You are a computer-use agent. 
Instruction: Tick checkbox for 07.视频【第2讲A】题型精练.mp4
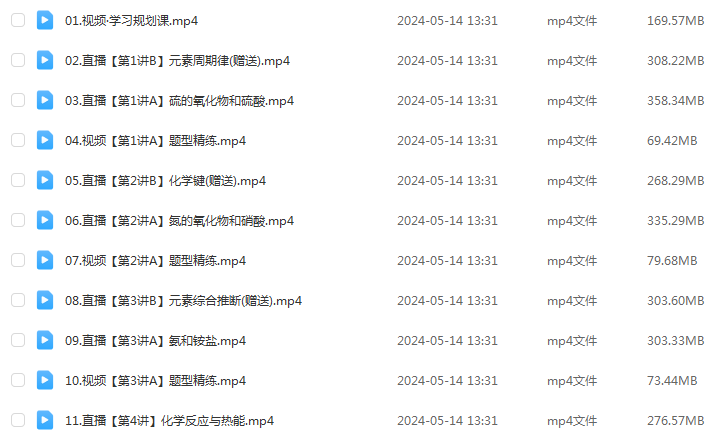[18, 260]
